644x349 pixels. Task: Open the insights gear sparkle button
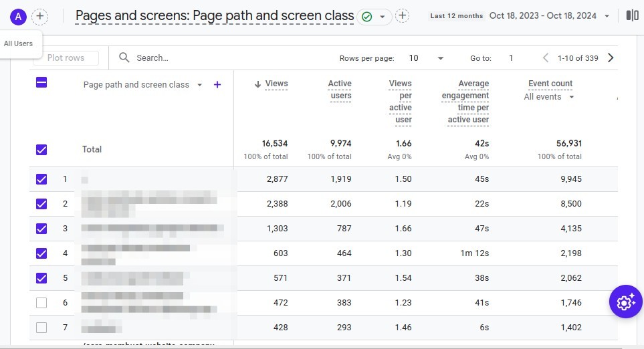coord(625,302)
